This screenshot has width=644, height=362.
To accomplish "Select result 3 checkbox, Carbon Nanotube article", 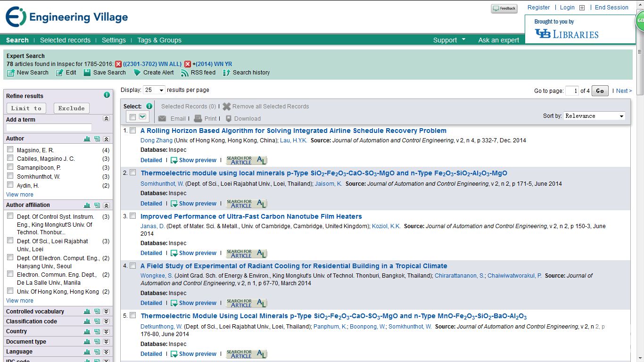I will click(133, 216).
